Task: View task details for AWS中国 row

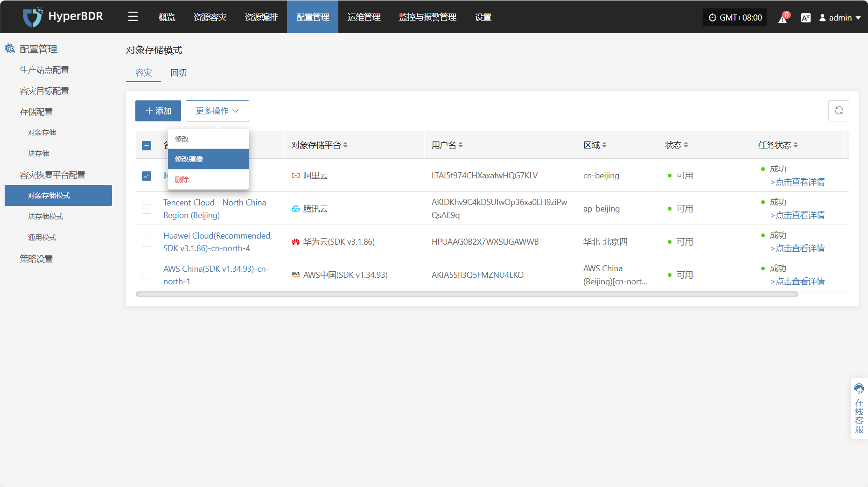Action: [798, 282]
